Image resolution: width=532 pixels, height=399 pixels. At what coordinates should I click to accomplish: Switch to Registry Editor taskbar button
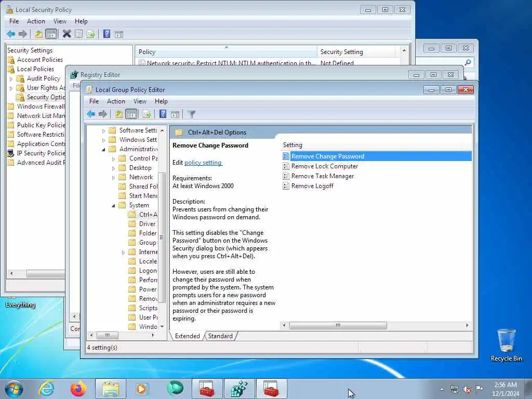(239, 389)
